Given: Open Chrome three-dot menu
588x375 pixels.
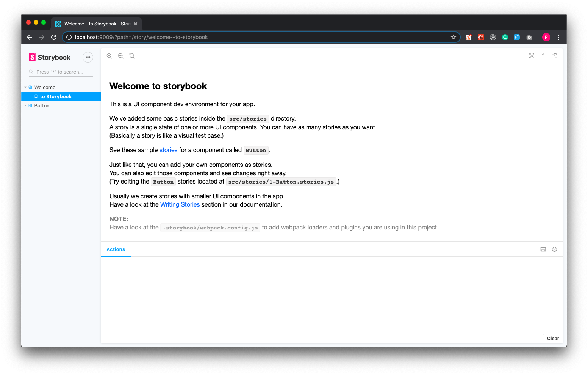Looking at the screenshot, I should [558, 37].
